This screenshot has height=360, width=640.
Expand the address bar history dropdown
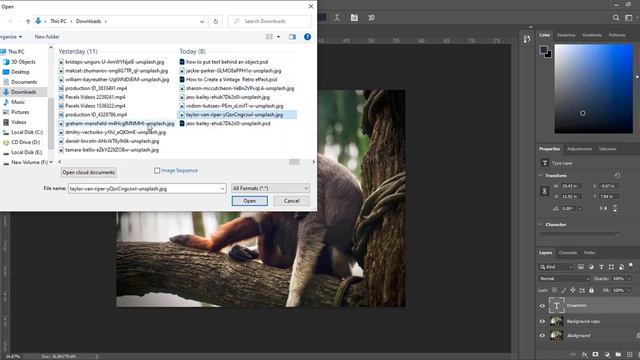coord(202,21)
